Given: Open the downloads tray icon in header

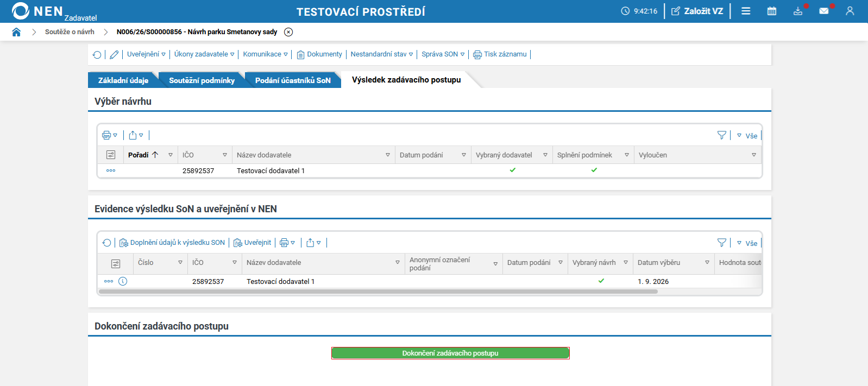Looking at the screenshot, I should pyautogui.click(x=798, y=11).
